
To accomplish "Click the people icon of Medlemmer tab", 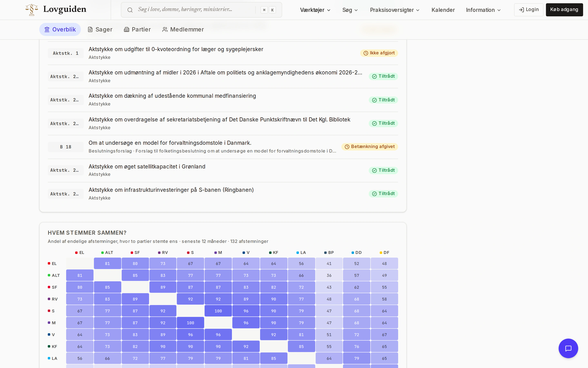I will pos(165,29).
